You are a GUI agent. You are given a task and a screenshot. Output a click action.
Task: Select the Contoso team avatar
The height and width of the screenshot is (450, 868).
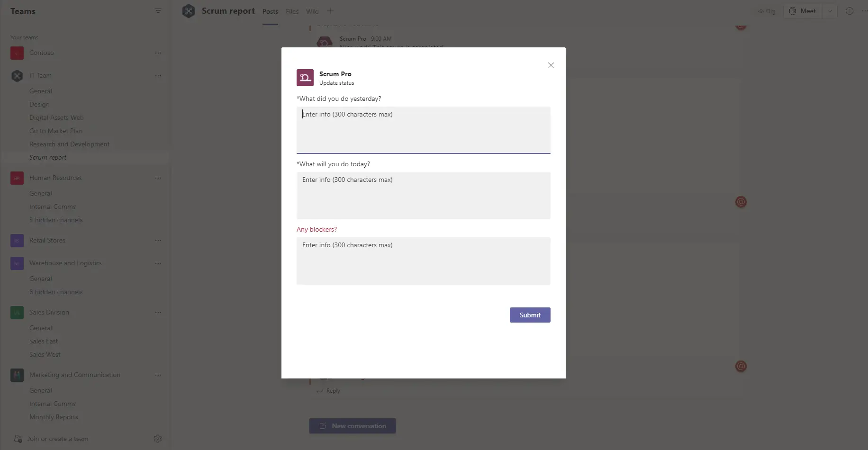tap(17, 53)
